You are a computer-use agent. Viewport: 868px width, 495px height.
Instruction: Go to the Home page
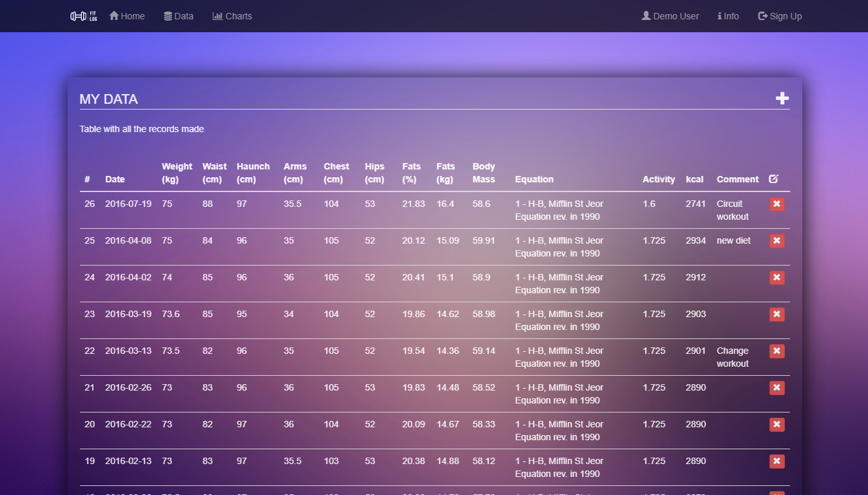tap(127, 16)
